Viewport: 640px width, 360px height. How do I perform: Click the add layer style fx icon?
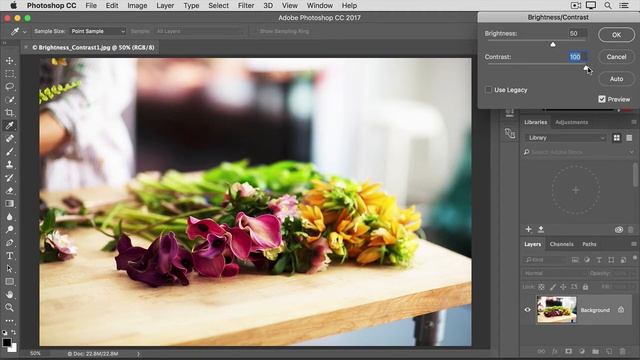point(555,351)
